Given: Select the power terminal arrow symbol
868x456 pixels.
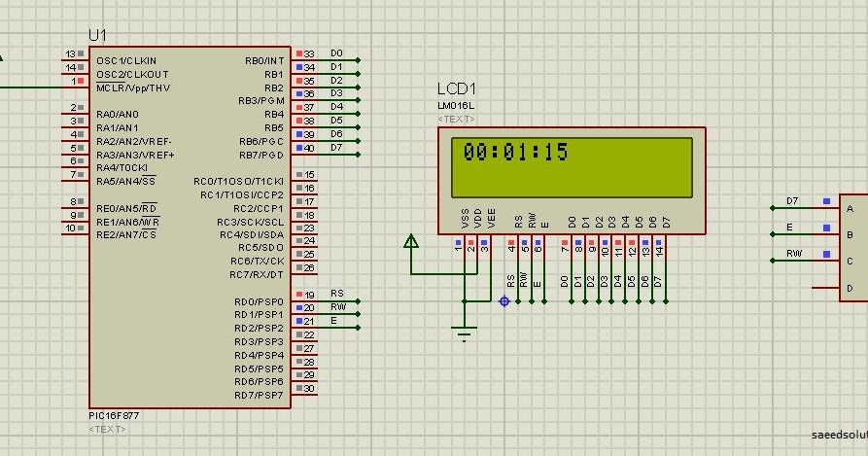Looking at the screenshot, I should tap(411, 241).
